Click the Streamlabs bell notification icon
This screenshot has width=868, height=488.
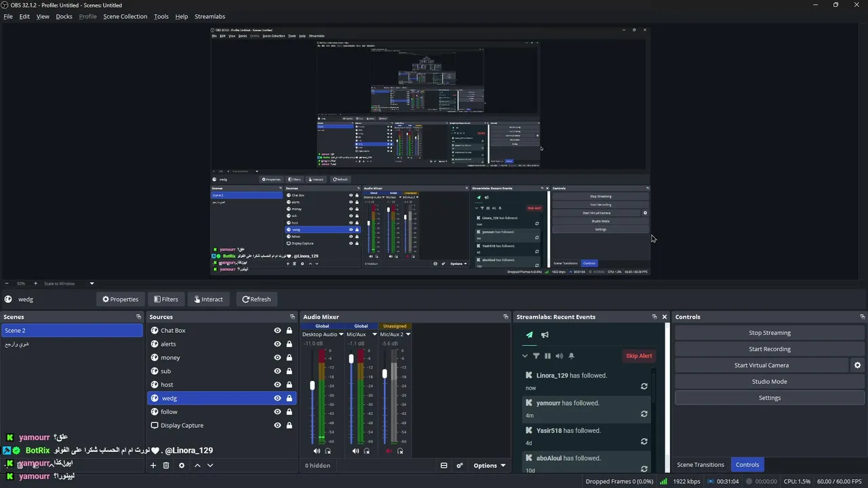click(571, 356)
